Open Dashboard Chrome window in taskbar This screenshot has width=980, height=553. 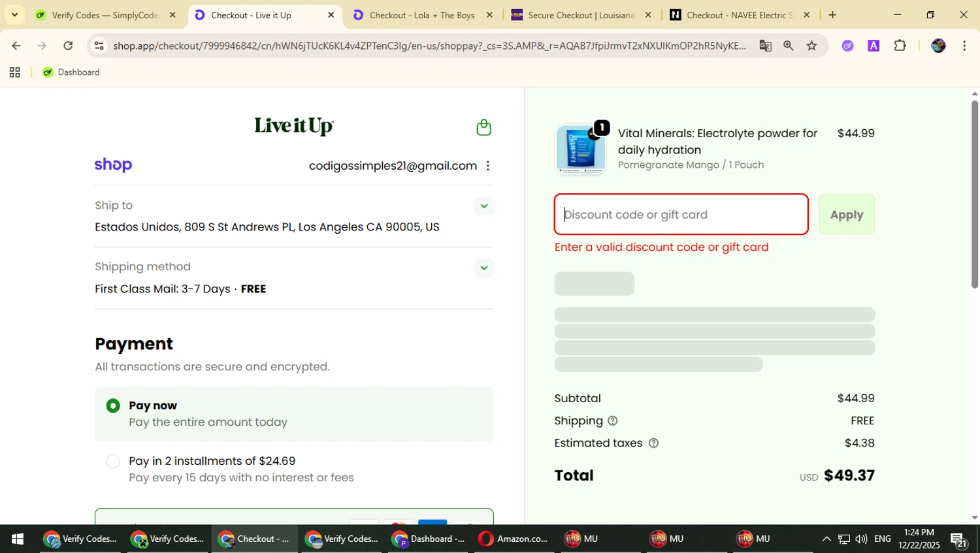point(429,539)
